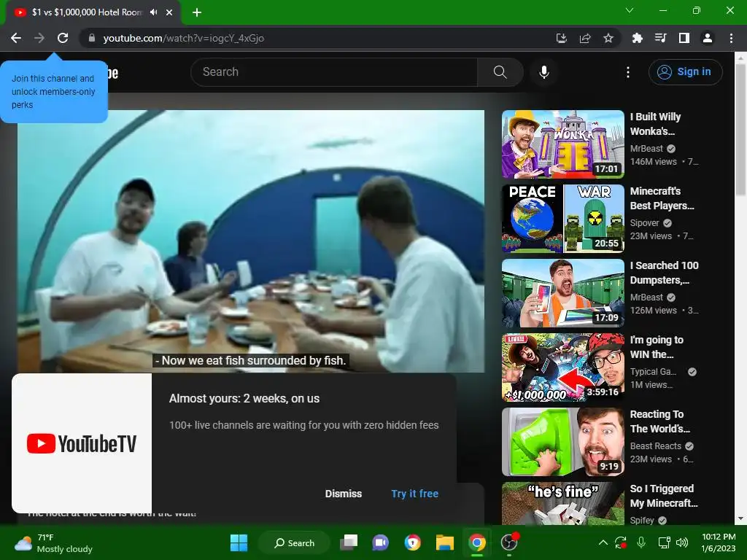Screen dimensions: 747x560
Task: Open the I Built Willy Wonka's title link
Action: click(x=656, y=124)
